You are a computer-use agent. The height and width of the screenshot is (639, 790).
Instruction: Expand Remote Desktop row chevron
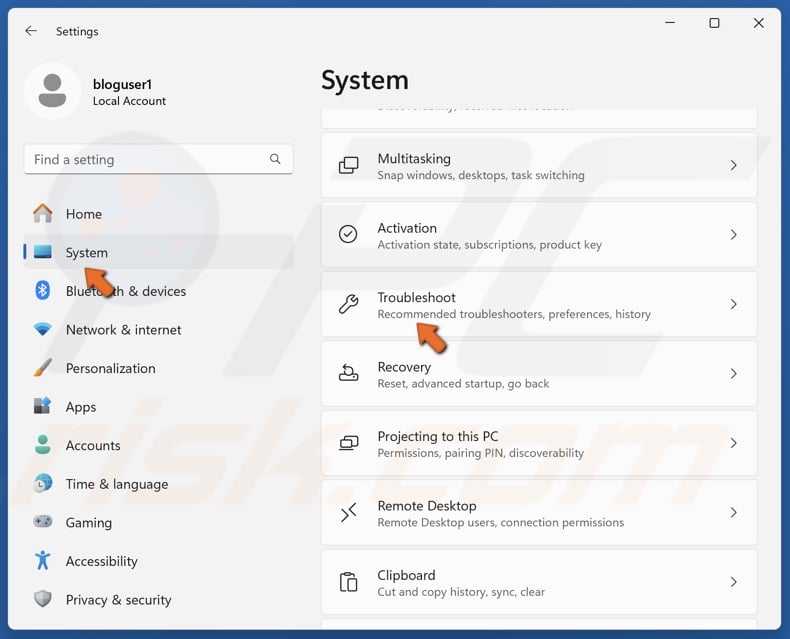coord(734,513)
